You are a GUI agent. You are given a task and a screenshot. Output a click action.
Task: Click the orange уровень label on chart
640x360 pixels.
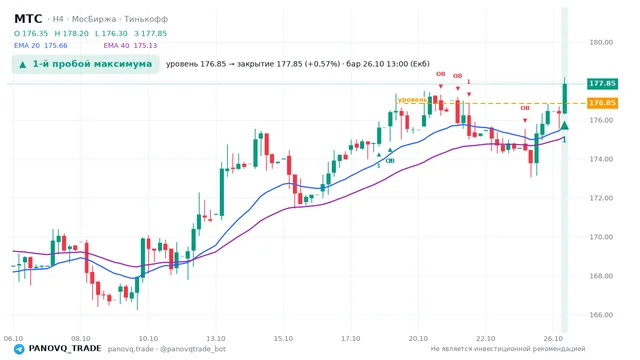(x=412, y=100)
